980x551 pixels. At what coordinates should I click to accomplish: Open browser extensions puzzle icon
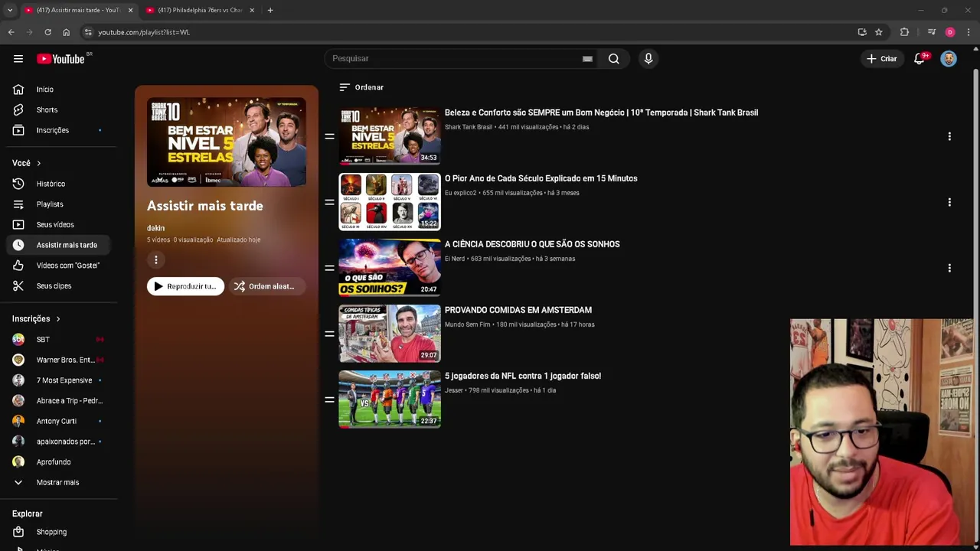coord(904,32)
